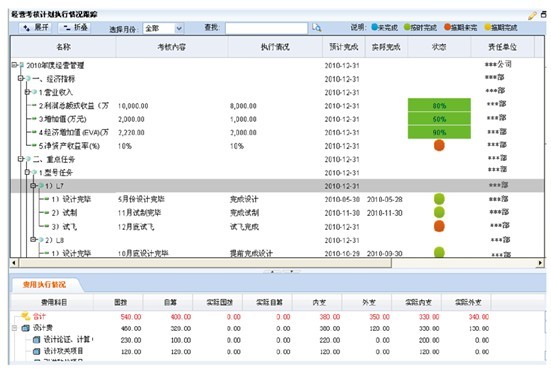Image resolution: width=551 pixels, height=369 pixels.
Task: Collapse the 一、经济指标 tree node
Action: (x=21, y=78)
